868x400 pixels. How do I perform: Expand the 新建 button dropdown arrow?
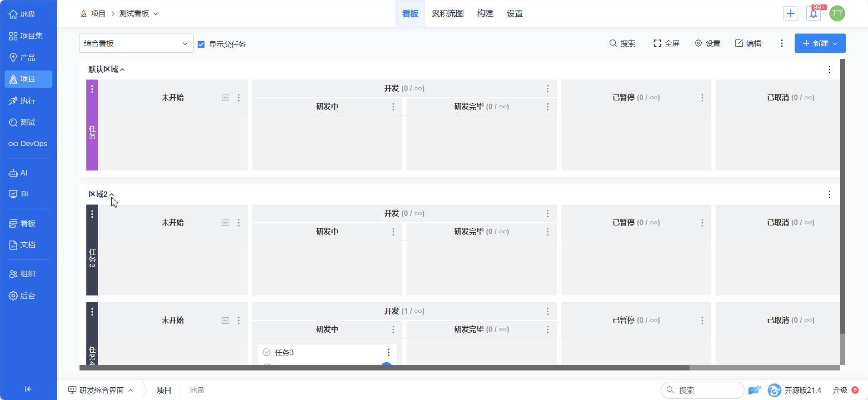click(835, 44)
